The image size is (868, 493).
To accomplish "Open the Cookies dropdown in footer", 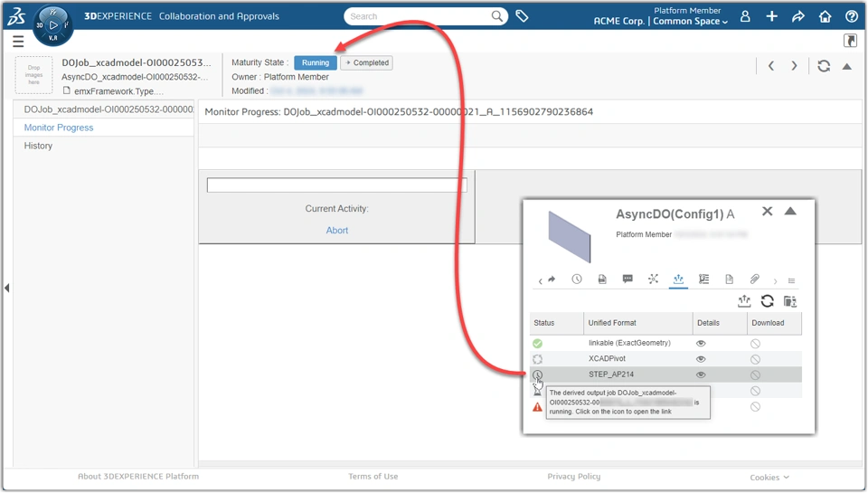I will (769, 478).
